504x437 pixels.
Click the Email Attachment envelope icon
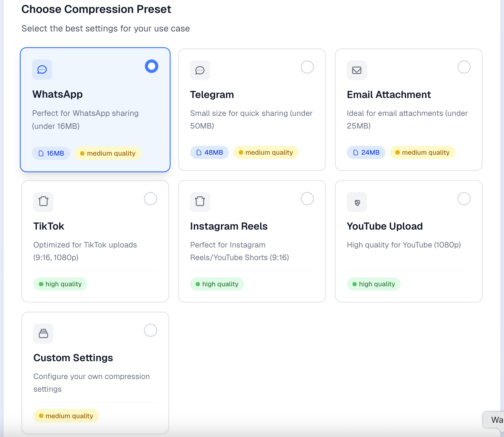click(x=357, y=70)
